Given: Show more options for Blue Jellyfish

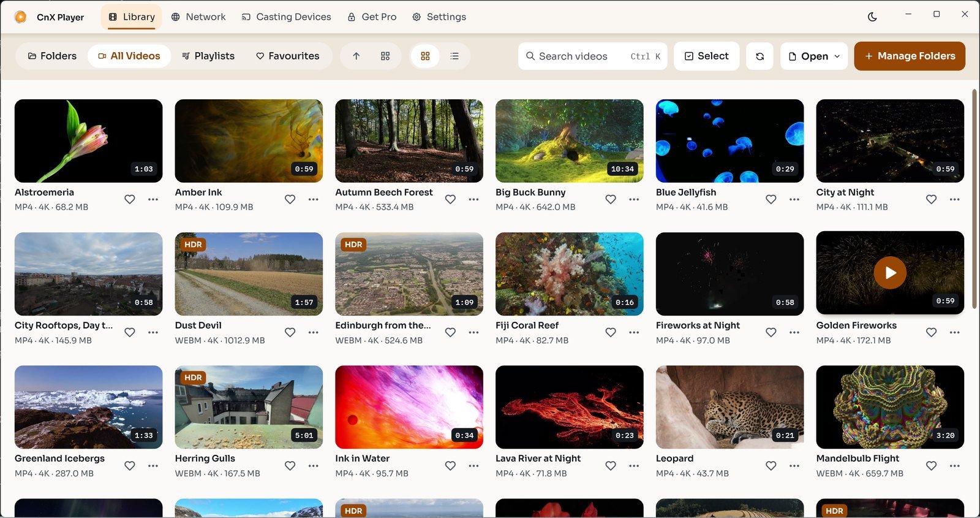Looking at the screenshot, I should click(794, 199).
